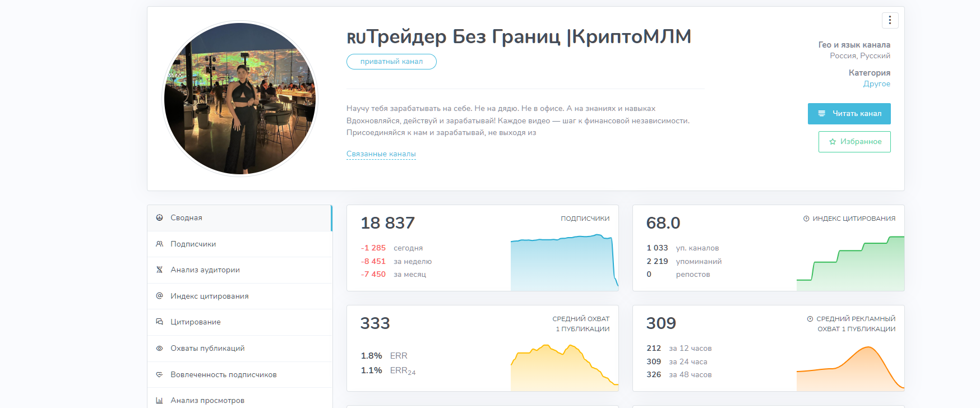Click the Гео и язык канала label
The height and width of the screenshot is (408, 980).
pos(854,45)
